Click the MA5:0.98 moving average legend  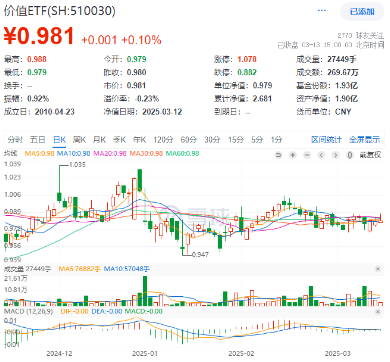(x=39, y=154)
